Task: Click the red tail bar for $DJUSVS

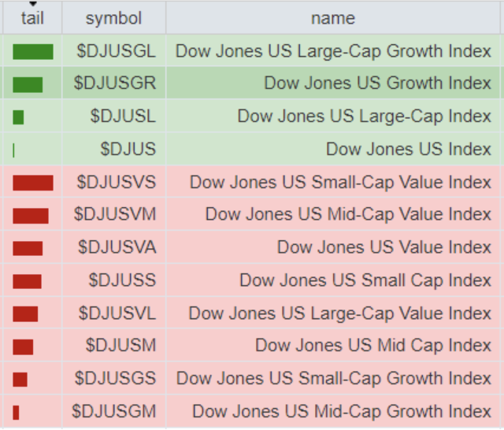Action: [33, 183]
